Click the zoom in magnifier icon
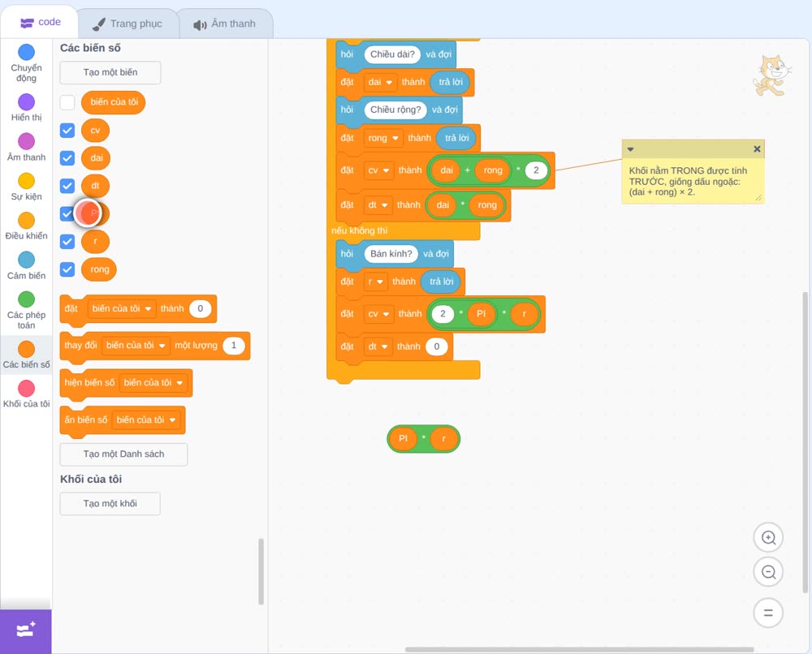 [768, 538]
